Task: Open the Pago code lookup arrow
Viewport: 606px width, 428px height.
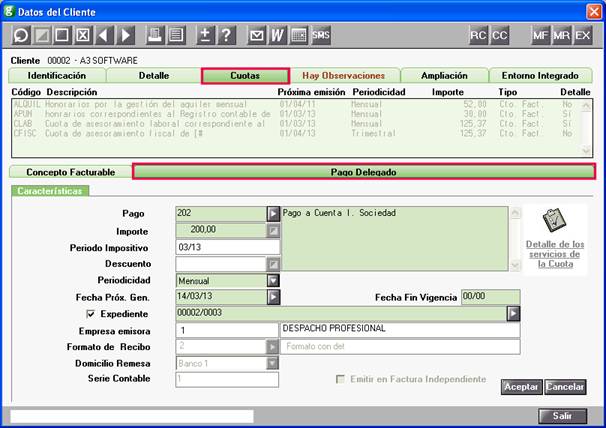Action: coord(273,213)
